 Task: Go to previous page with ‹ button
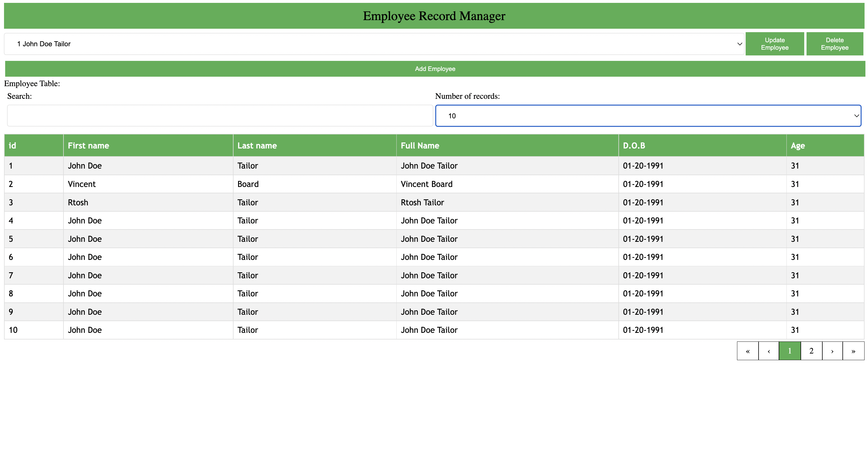pyautogui.click(x=769, y=351)
